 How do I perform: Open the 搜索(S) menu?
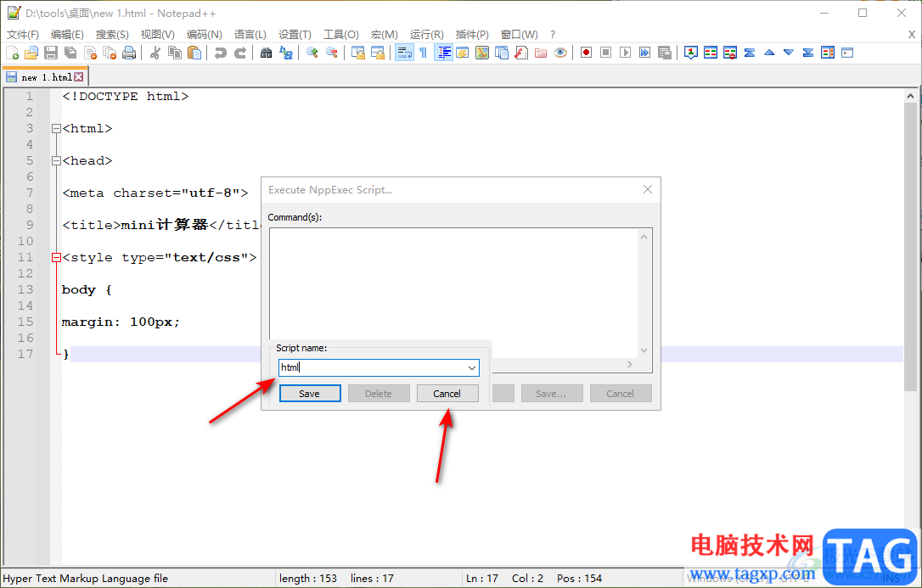tap(112, 35)
